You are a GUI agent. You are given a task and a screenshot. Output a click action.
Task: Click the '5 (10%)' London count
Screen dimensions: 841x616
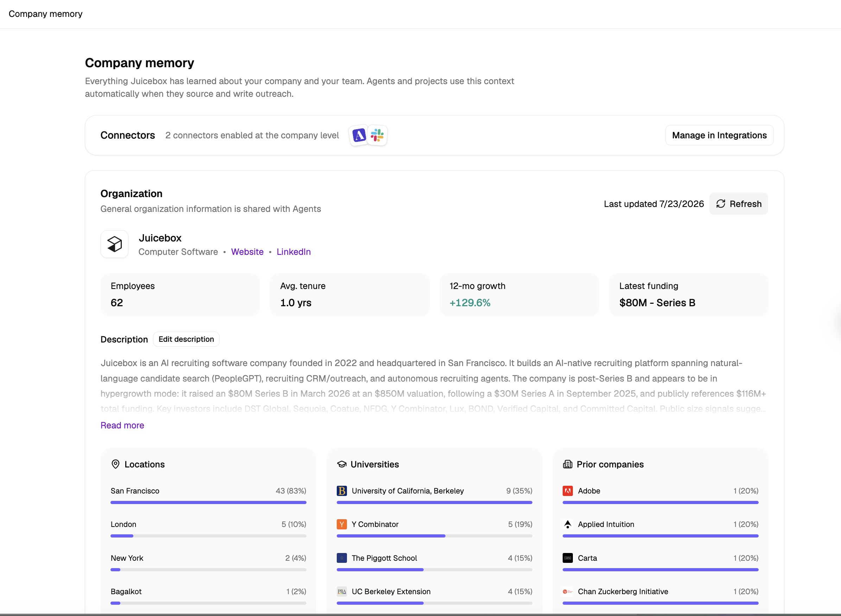[x=294, y=524]
